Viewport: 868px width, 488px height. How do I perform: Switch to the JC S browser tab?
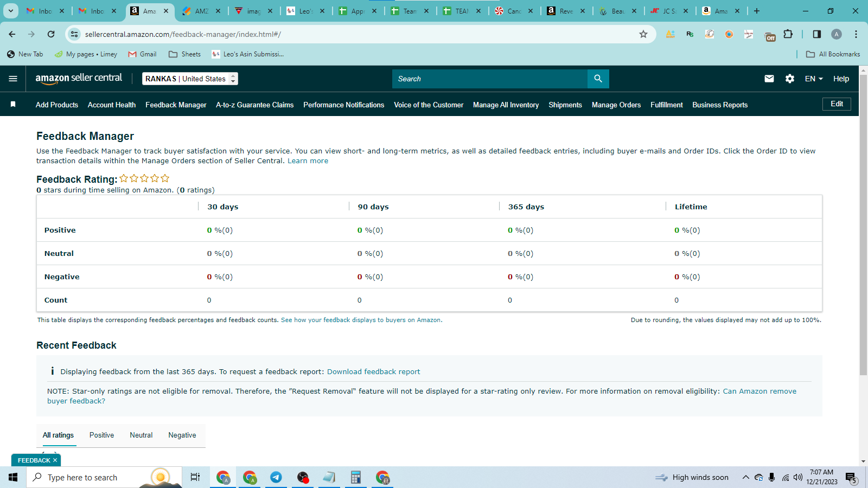pyautogui.click(x=669, y=11)
